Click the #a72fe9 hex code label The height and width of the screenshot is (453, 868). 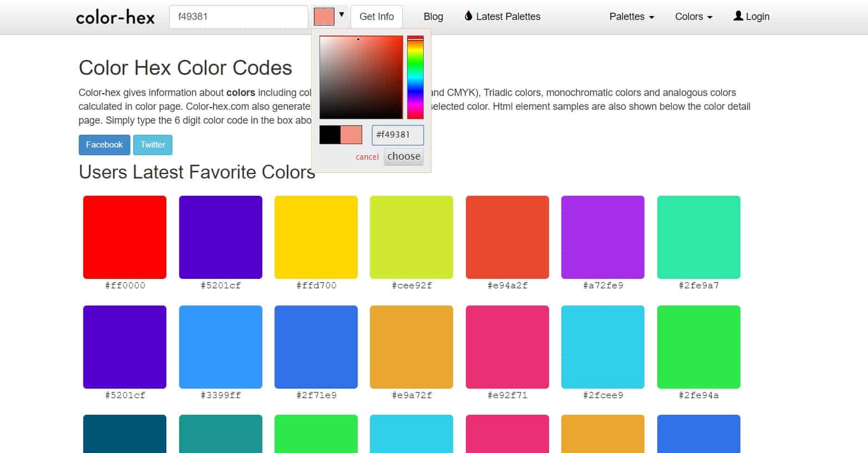click(603, 286)
